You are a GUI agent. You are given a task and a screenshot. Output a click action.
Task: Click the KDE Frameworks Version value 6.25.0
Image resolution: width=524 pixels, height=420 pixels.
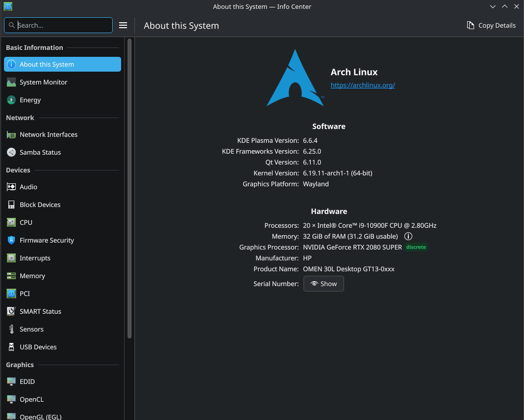tap(312, 151)
